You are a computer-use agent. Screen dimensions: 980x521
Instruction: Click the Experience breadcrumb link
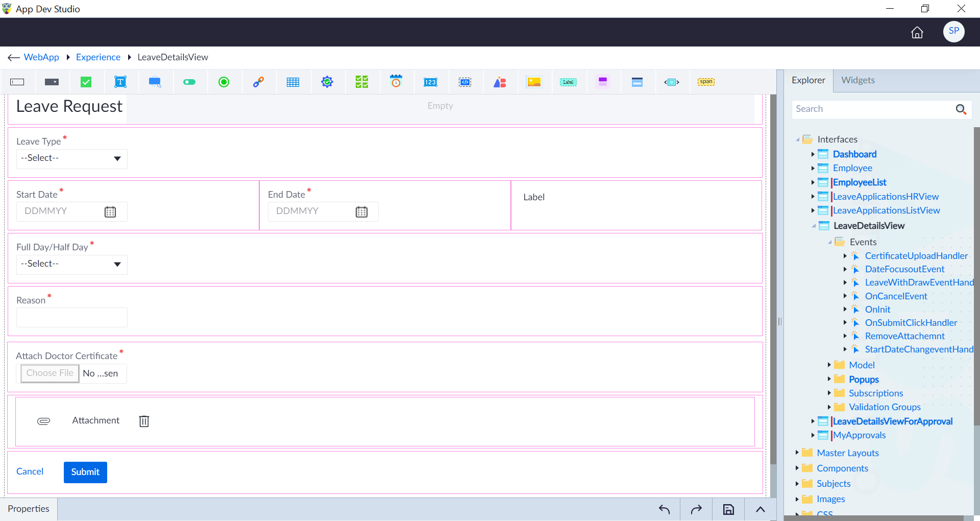point(98,57)
